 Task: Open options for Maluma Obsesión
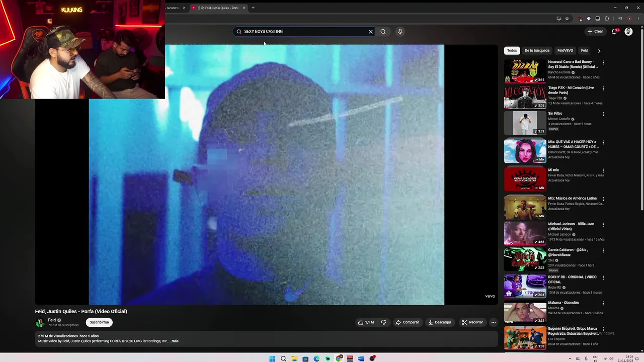pos(603,303)
